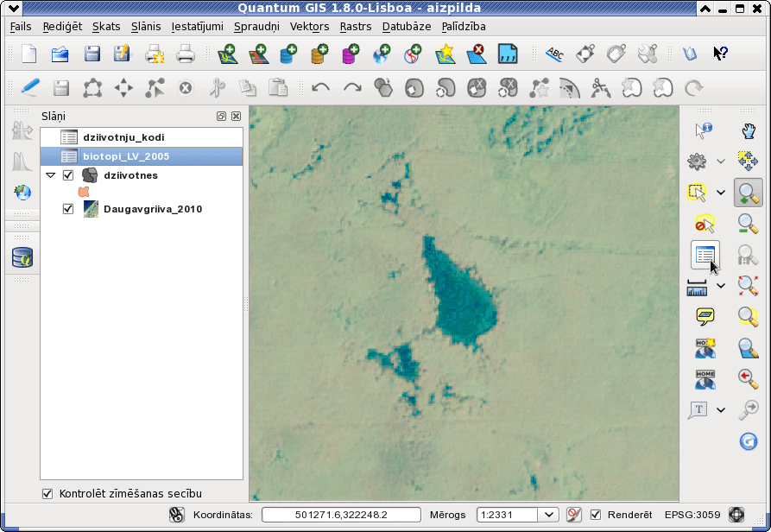The height and width of the screenshot is (532, 771).
Task: Close the Slāņi panel
Action: [x=236, y=116]
